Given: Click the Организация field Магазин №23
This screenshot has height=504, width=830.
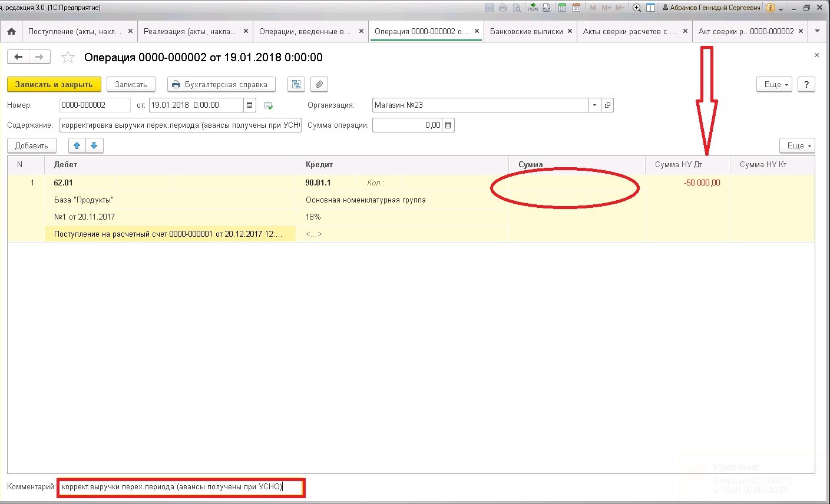Looking at the screenshot, I should click(481, 105).
